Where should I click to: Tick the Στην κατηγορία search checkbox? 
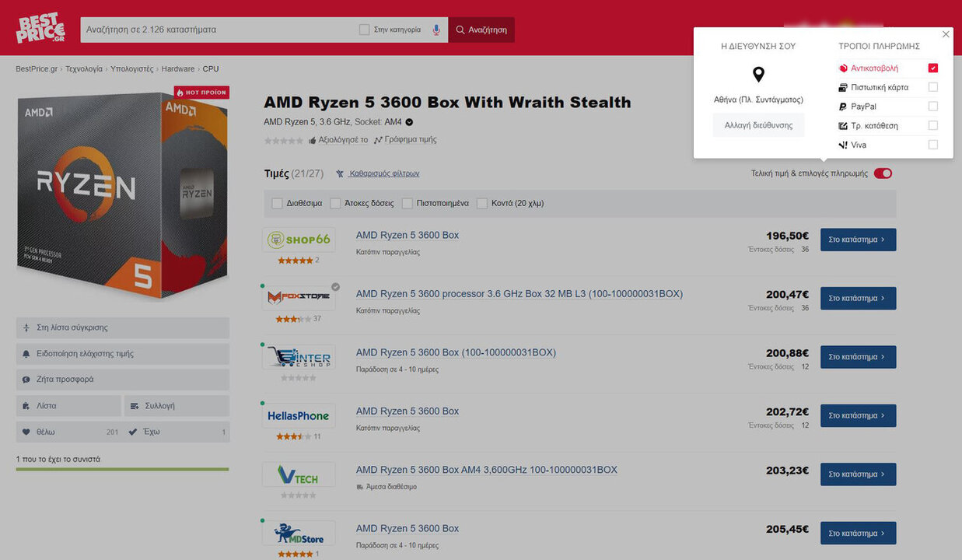pyautogui.click(x=364, y=30)
